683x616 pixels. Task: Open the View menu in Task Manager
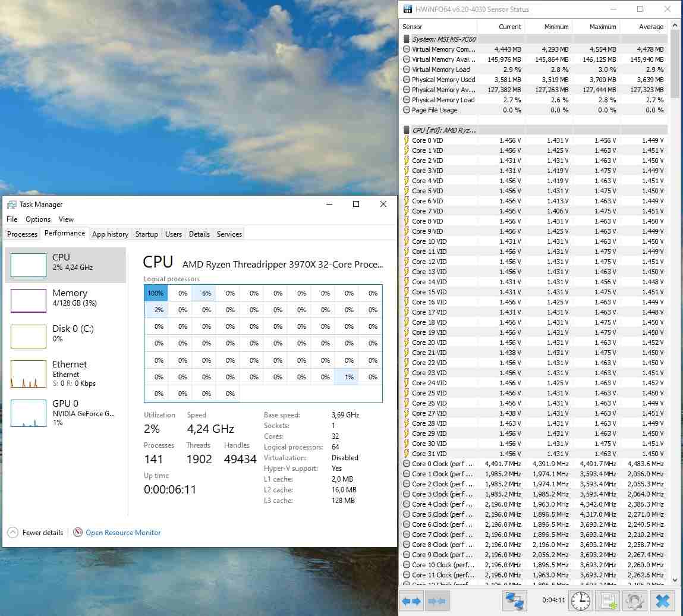coord(66,219)
